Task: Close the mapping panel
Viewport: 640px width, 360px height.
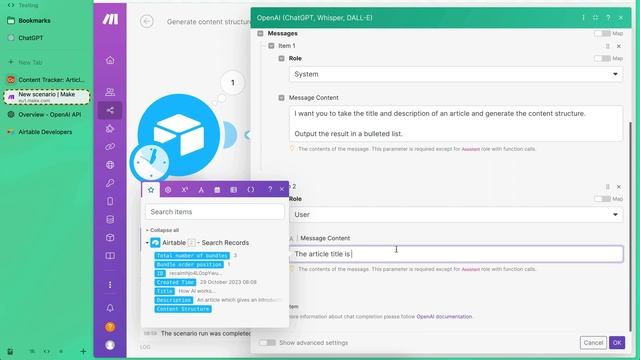Action: [282, 189]
